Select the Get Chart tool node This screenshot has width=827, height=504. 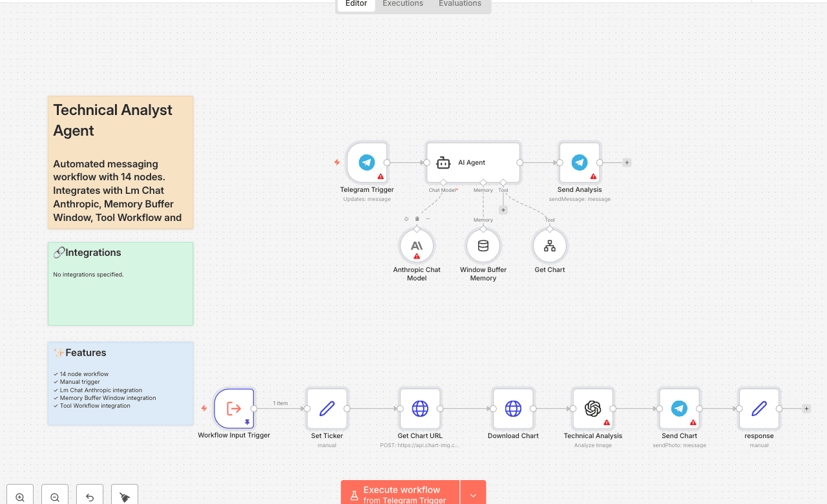click(550, 246)
